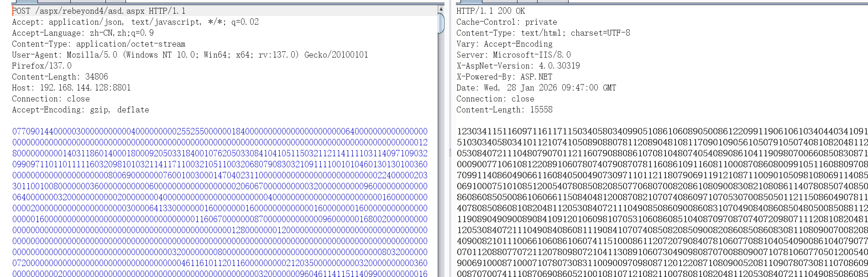Viewport: 868px width, 277px height.
Task: Click the up arrow of the request scrollbar
Action: point(441,9)
